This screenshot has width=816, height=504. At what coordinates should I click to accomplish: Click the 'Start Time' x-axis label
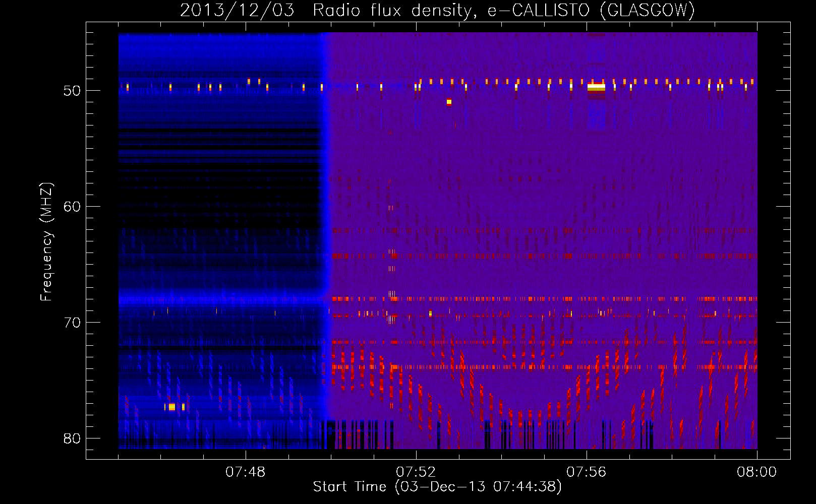coord(437,487)
